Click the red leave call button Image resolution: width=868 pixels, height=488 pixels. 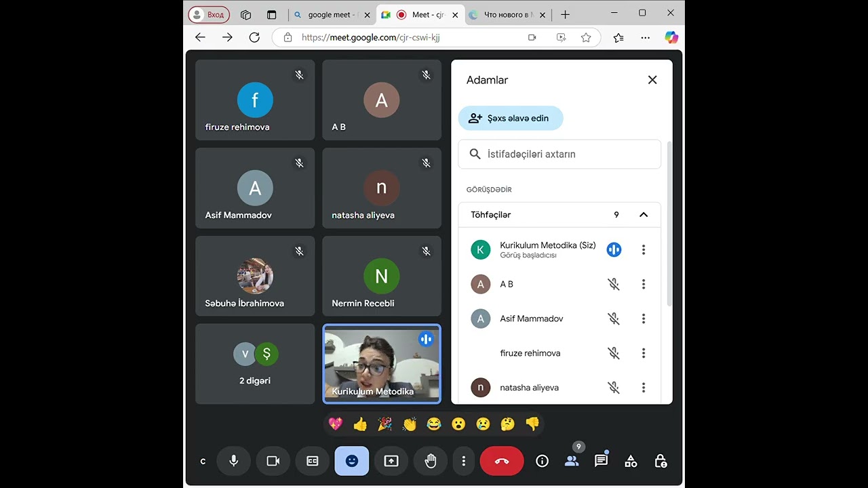[502, 461]
